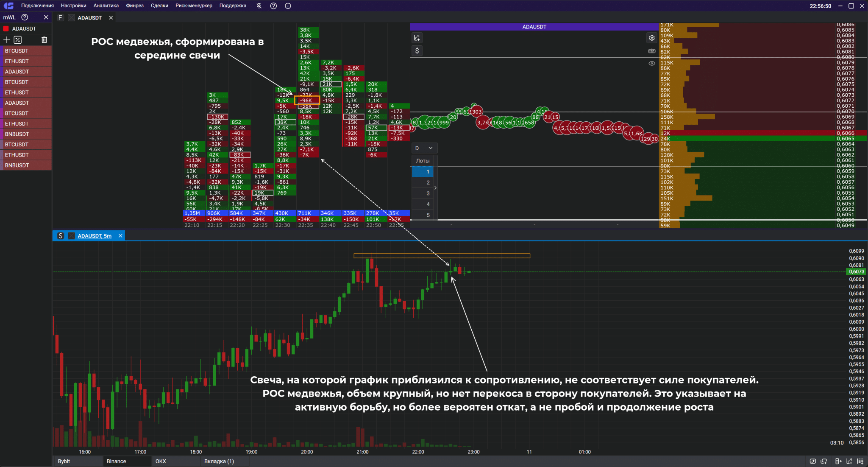Screen dimensions: 868x467
Task: Click the percent icon in watchlist toolbar
Action: click(17, 40)
